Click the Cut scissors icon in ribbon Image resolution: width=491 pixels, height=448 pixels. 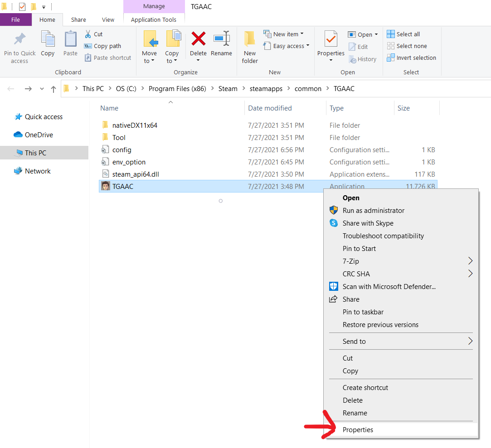pos(88,34)
